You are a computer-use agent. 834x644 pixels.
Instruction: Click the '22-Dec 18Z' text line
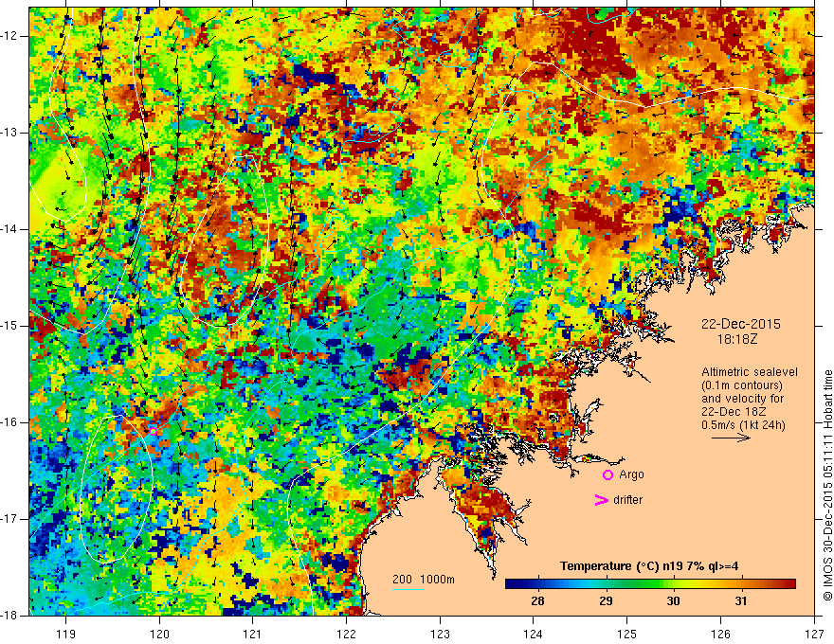point(735,412)
